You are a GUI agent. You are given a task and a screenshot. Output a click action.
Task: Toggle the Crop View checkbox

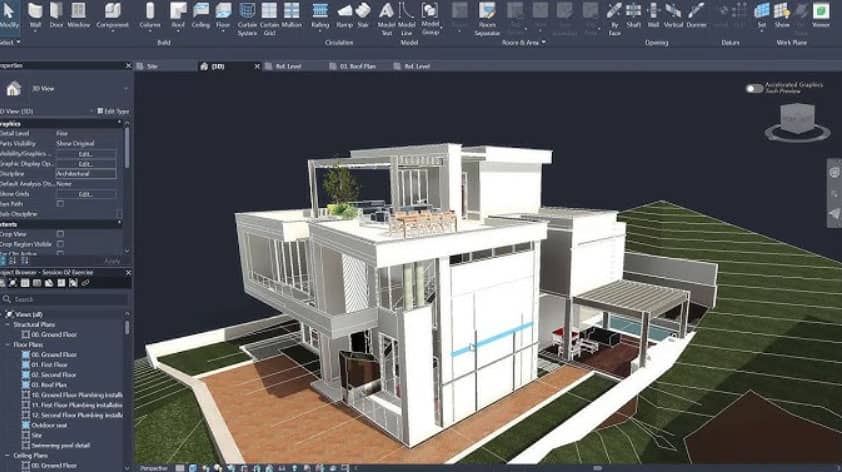(x=60, y=234)
